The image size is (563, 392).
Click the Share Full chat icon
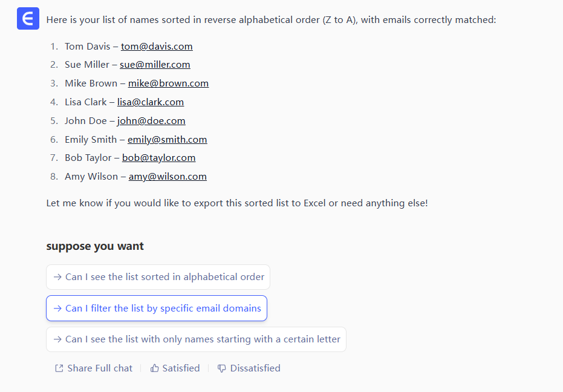coord(59,368)
